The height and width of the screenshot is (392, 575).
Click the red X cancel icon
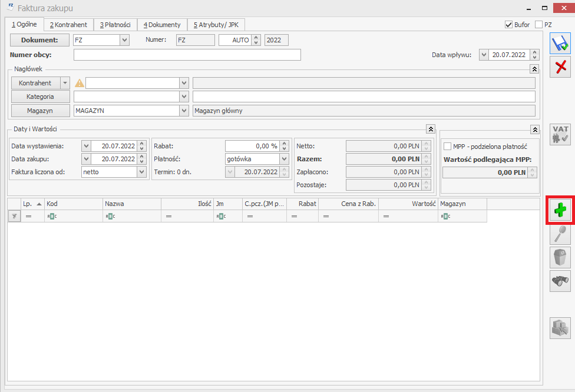(560, 67)
